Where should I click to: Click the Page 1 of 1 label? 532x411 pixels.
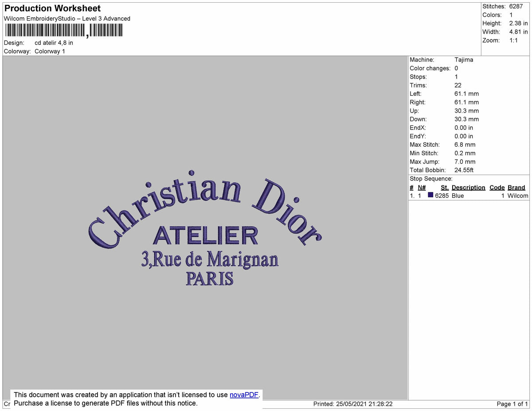(x=511, y=404)
